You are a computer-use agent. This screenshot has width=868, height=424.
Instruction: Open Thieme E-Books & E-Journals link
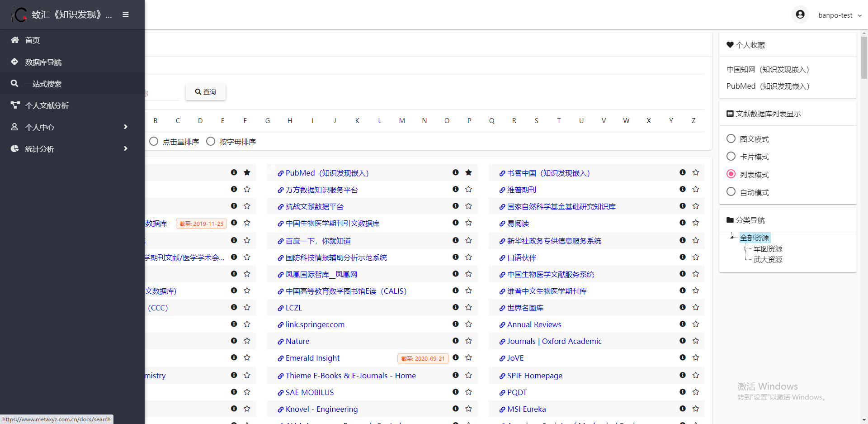(350, 376)
